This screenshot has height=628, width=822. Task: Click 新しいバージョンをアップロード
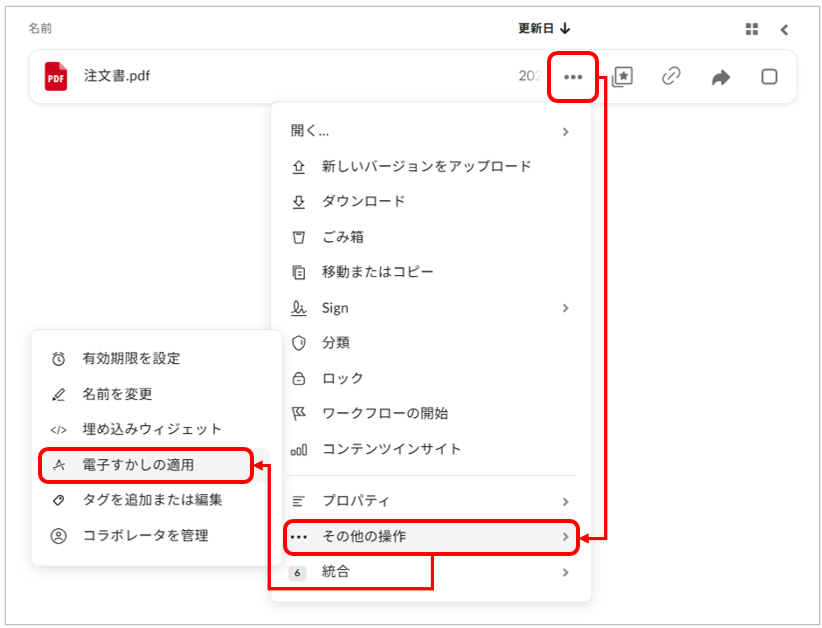click(426, 166)
